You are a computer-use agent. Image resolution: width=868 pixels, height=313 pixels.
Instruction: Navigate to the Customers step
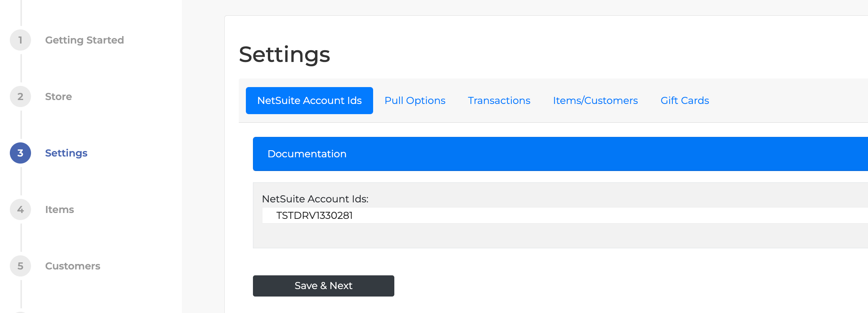73,266
